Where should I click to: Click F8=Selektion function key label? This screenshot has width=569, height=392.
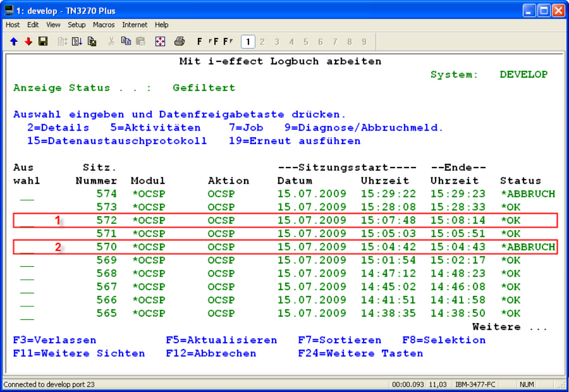(x=444, y=340)
